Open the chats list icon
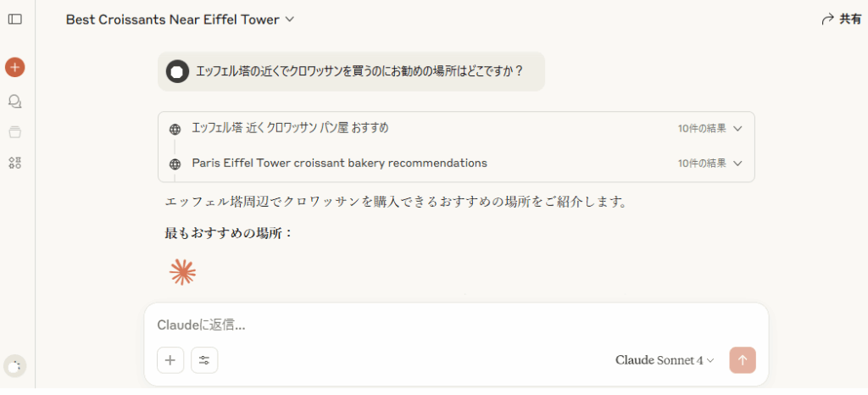 15,101
